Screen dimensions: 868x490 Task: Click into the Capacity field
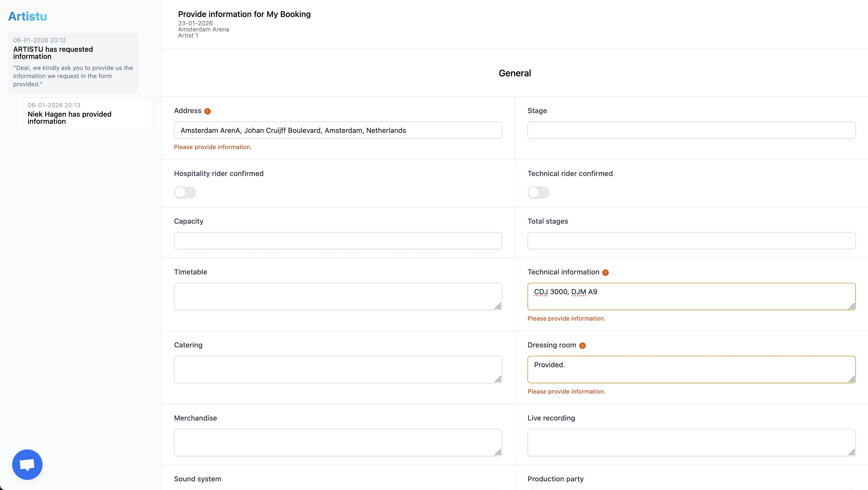coord(338,240)
